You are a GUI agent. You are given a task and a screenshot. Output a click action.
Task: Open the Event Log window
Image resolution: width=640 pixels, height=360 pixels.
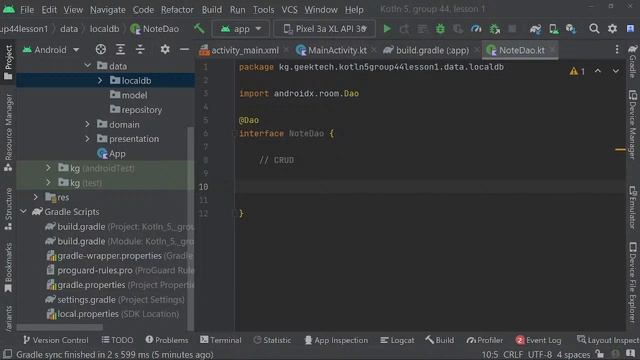(x=538, y=340)
